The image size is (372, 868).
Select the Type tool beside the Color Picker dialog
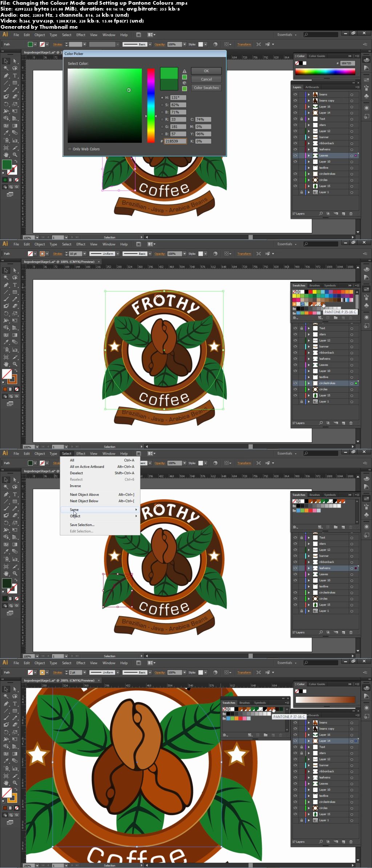[15, 76]
